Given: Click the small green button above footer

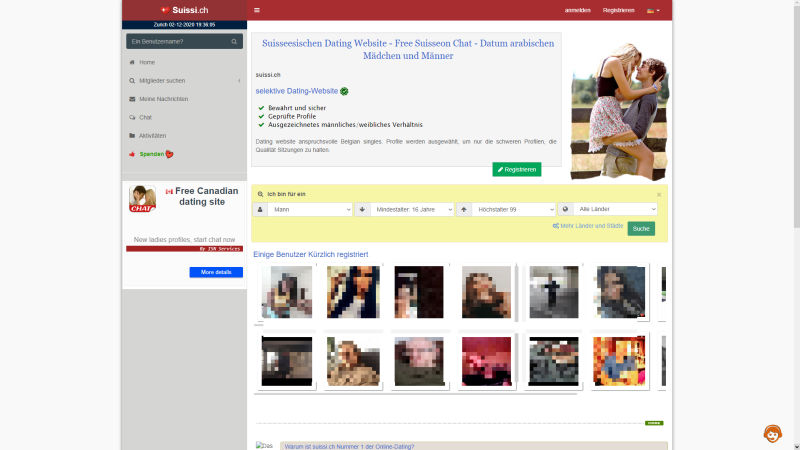Looking at the screenshot, I should [x=654, y=423].
